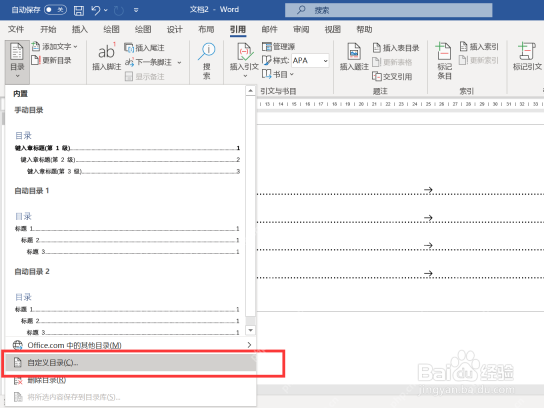544x408 pixels.
Task: Click the Save icon in title bar
Action: [79, 10]
